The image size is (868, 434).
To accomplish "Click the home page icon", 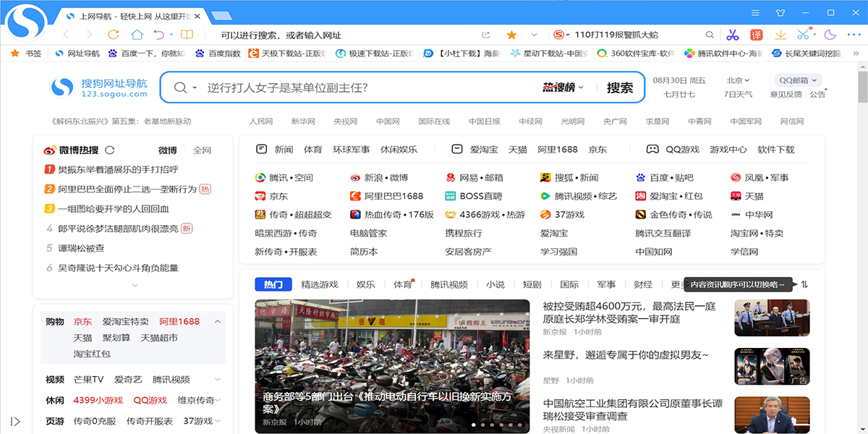I will click(x=136, y=35).
